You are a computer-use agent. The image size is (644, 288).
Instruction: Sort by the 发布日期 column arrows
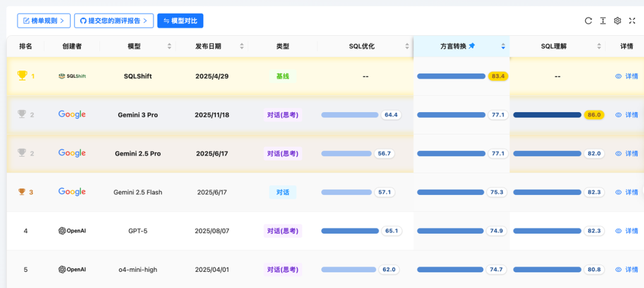tap(242, 47)
